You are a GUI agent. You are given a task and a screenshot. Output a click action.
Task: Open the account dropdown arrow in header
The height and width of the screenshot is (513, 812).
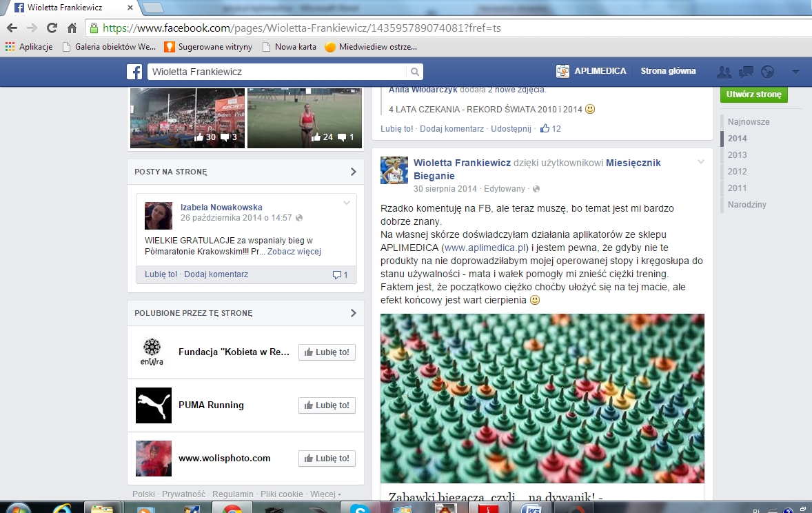[795, 72]
